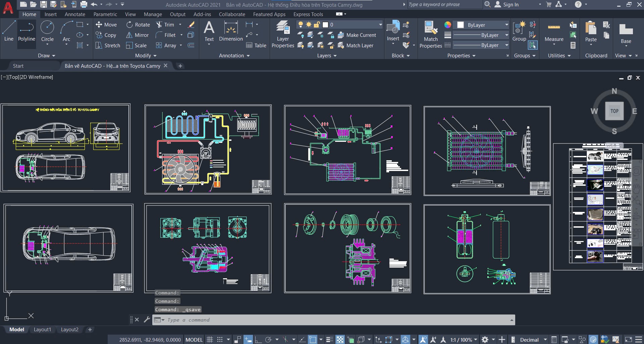Open the Decimal units dropdown
The height and width of the screenshot is (344, 644).
pos(533,339)
